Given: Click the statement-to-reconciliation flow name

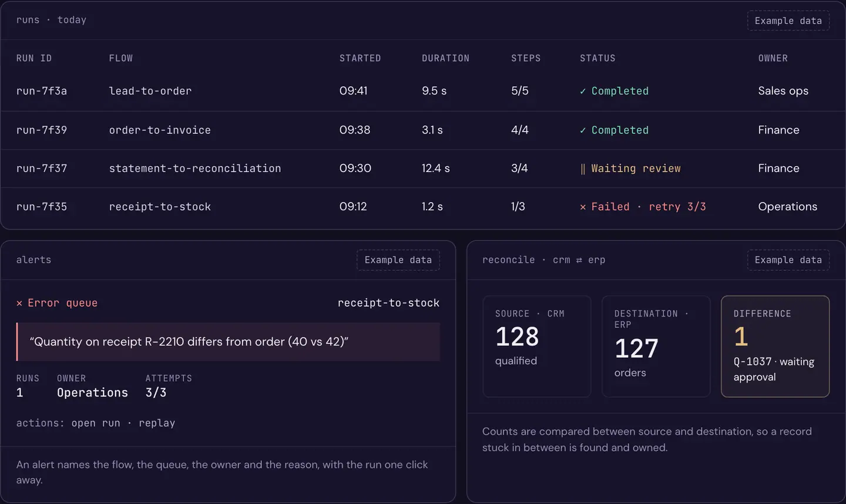Looking at the screenshot, I should [x=195, y=169].
